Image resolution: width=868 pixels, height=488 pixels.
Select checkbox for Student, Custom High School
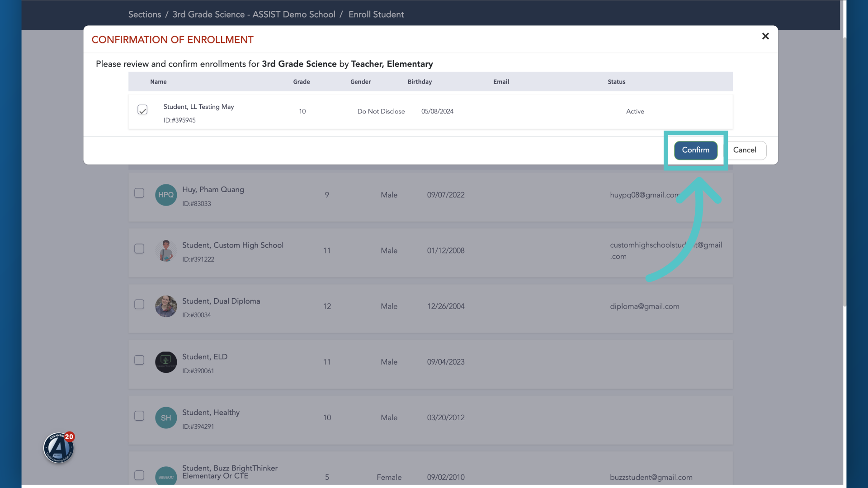[x=139, y=249]
